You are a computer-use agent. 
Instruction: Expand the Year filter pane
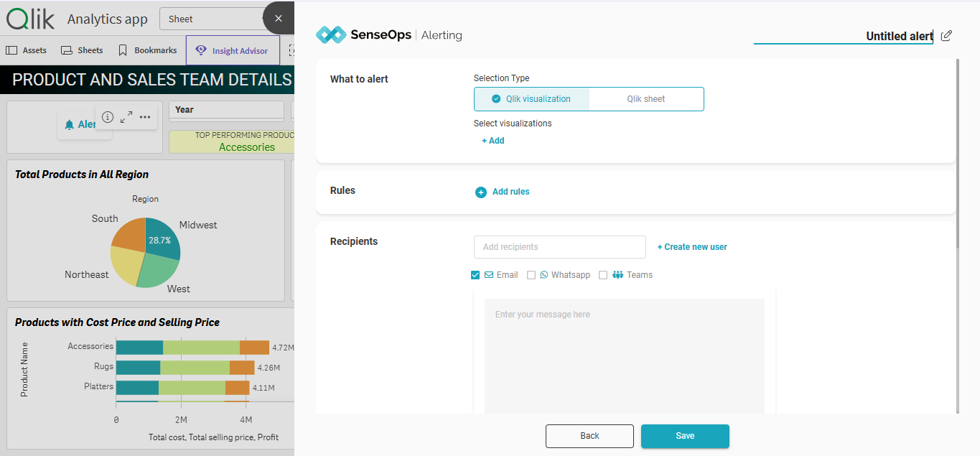point(226,110)
